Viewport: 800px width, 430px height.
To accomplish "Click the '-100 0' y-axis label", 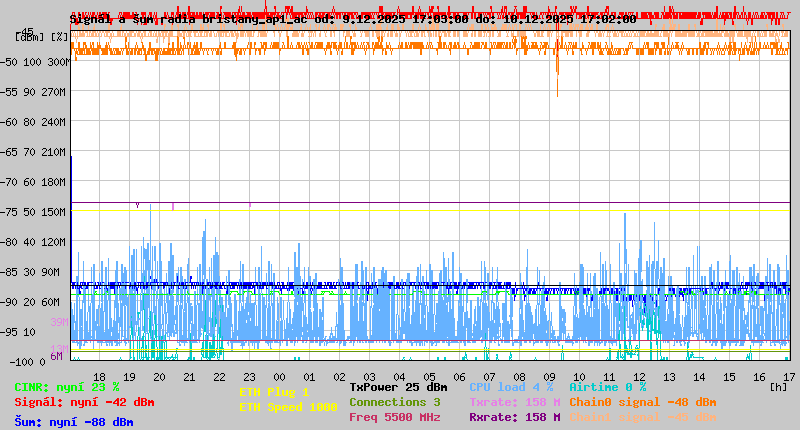I will 27,362.
